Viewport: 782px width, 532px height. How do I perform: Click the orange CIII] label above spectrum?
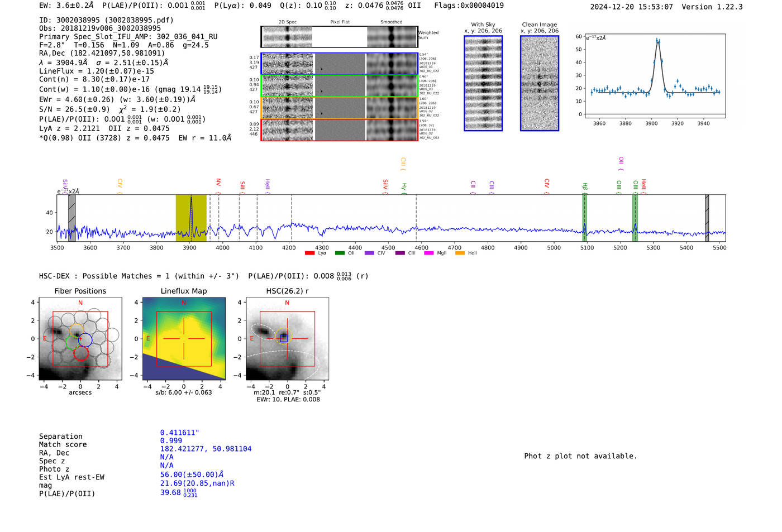click(403, 164)
